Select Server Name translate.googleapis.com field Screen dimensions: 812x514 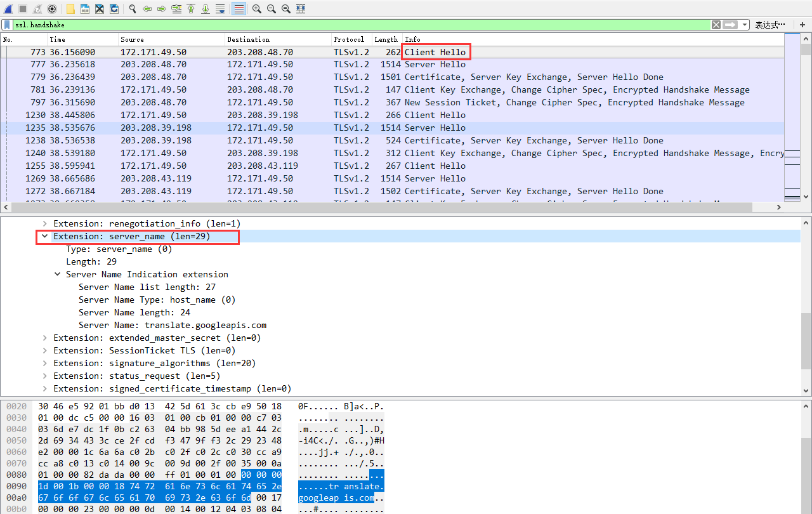173,326
